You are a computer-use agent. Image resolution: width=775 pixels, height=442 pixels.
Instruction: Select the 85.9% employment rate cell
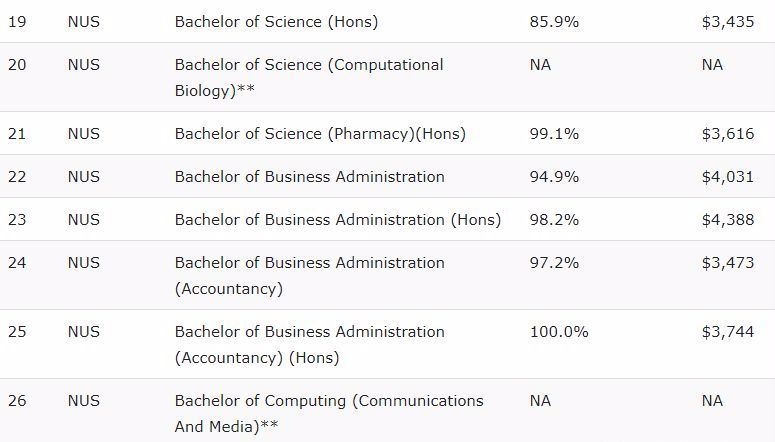point(554,21)
